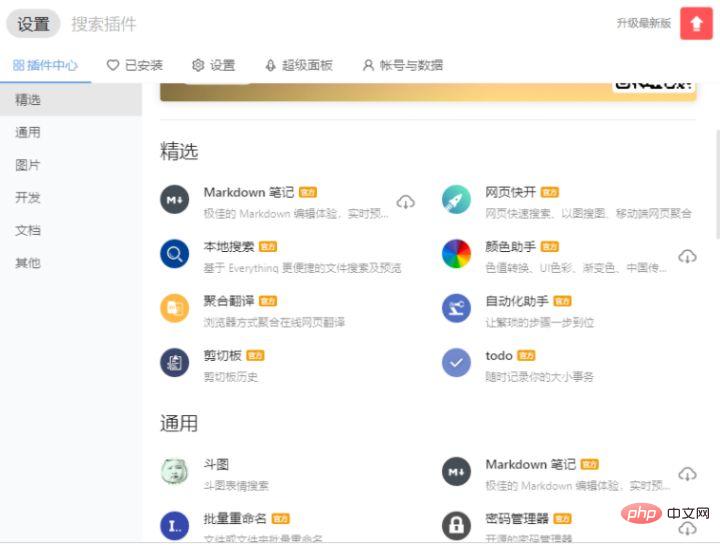Switch to the 已安装 tab
This screenshot has width=720, height=546.
tap(135, 66)
